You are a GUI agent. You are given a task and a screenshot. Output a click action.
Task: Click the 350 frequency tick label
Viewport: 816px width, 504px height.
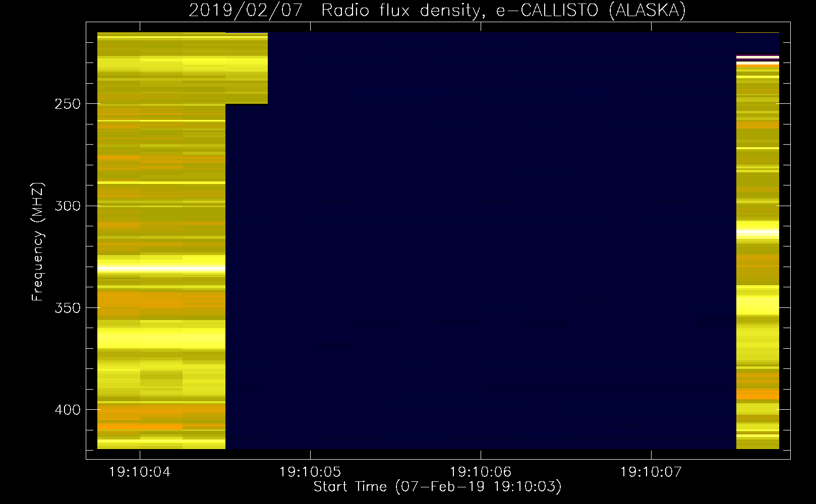[x=68, y=308]
